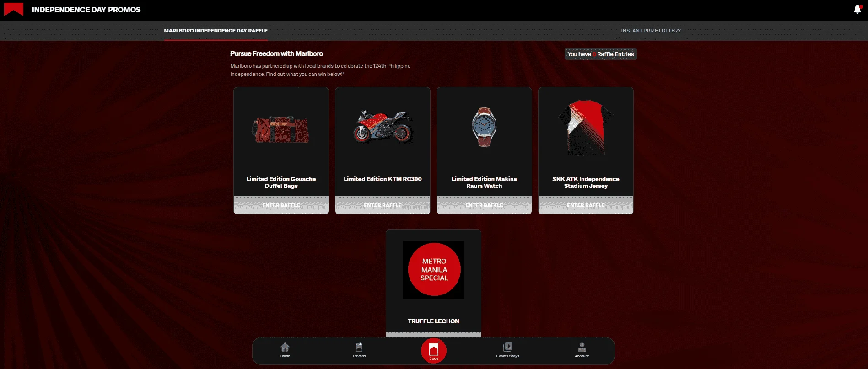Click the 'You have Raffle Entries' badge
The height and width of the screenshot is (369, 868).
[600, 54]
